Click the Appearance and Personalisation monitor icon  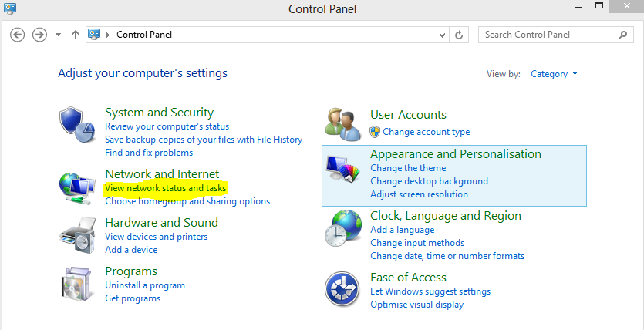coord(343,168)
